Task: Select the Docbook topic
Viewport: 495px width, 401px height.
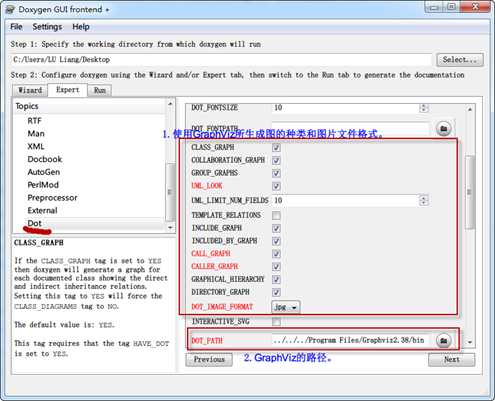Action: (45, 159)
